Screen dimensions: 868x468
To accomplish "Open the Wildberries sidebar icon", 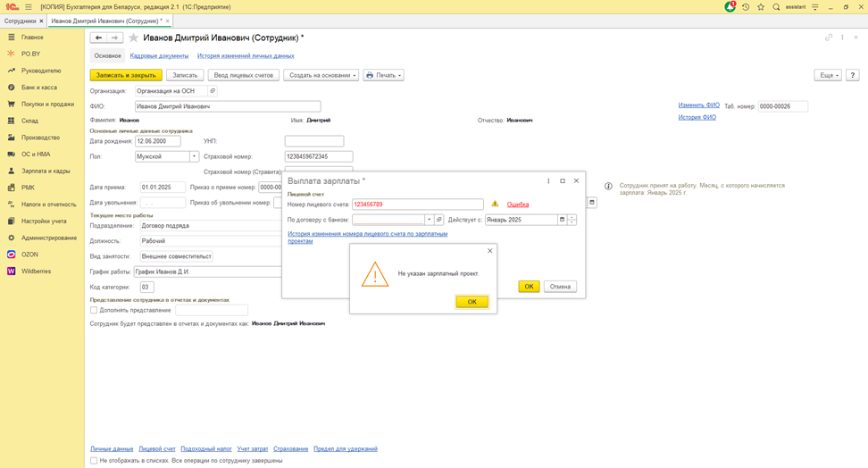I will pos(11,272).
